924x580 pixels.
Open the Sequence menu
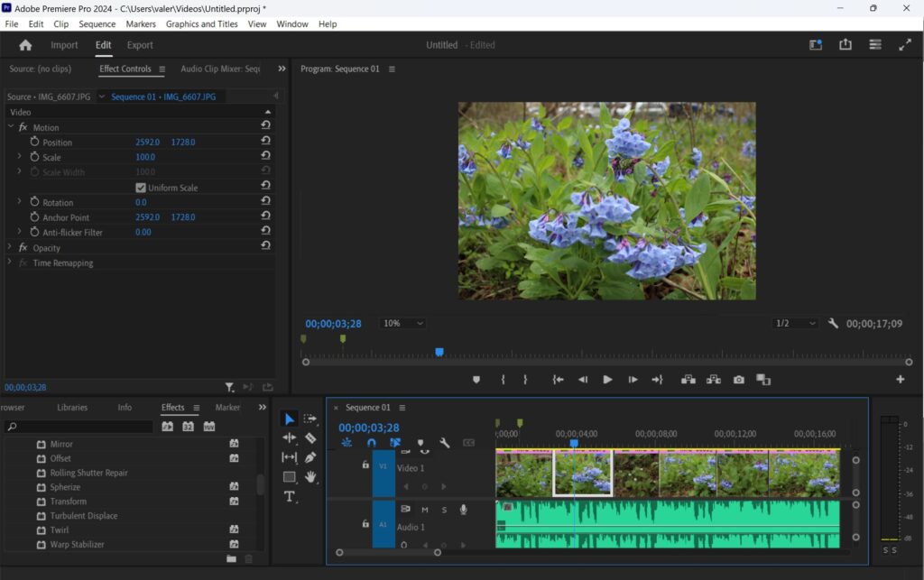pos(96,24)
